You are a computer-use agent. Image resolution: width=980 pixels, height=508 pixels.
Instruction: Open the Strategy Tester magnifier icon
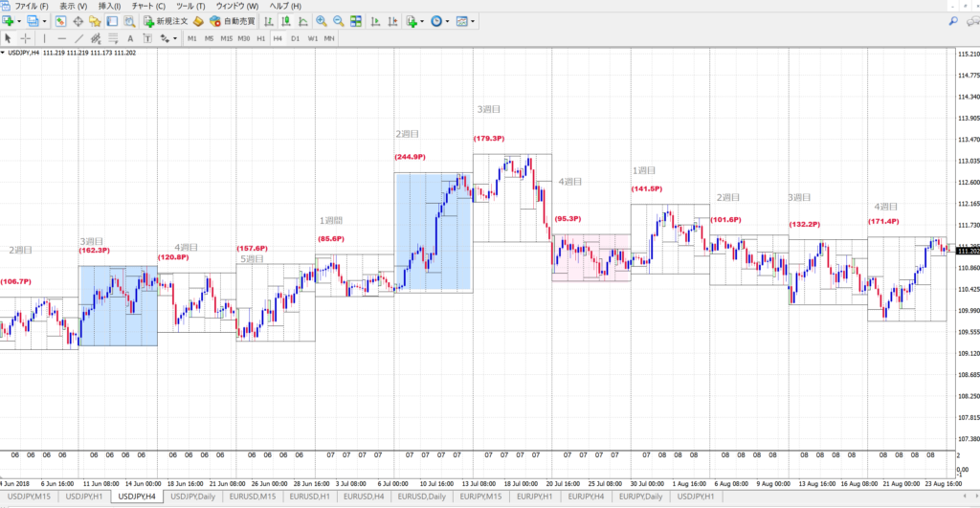(x=129, y=21)
